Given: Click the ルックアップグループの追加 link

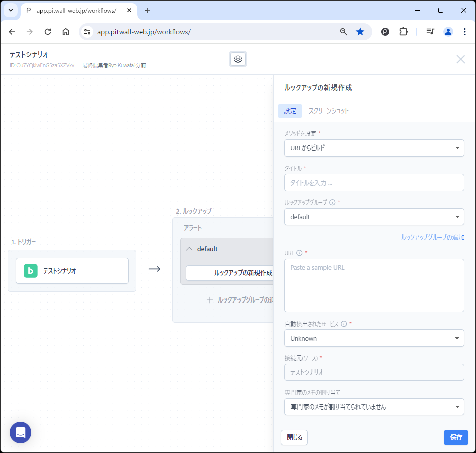Looking at the screenshot, I should tap(432, 237).
